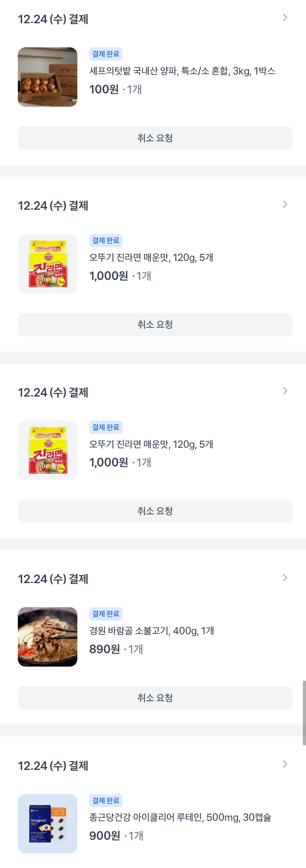Image resolution: width=306 pixels, height=868 pixels.
Task: Click 결제 완료 badge on 루테인 order
Action: tap(106, 800)
